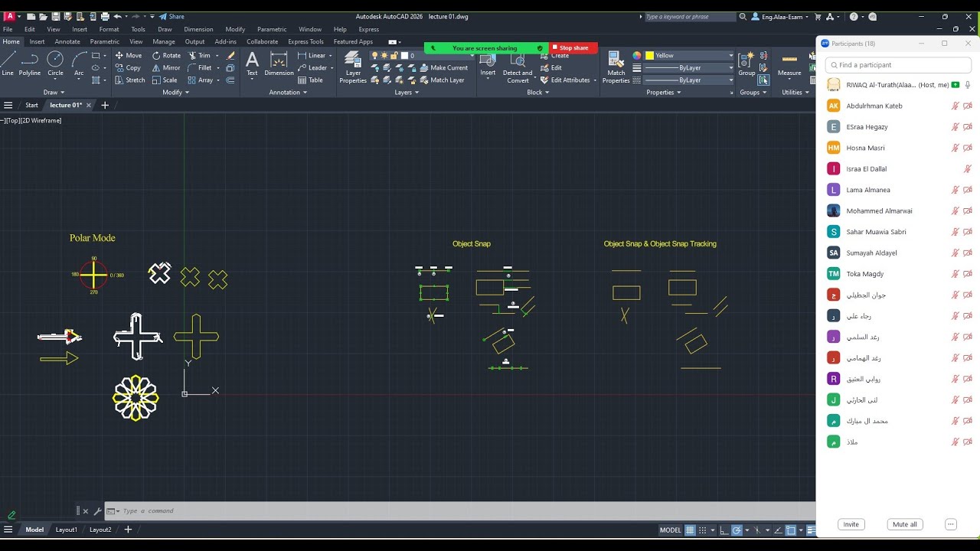
Task: Open the Measure utility
Action: pyautogui.click(x=789, y=64)
